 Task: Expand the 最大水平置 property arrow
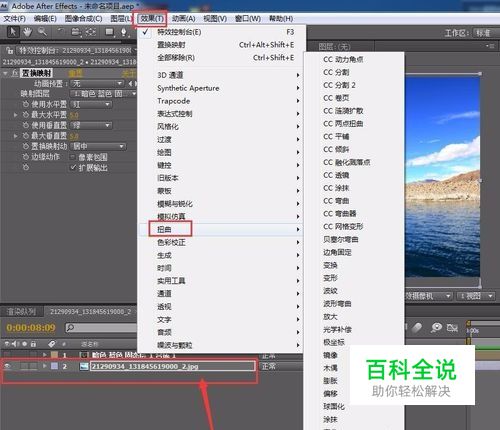pos(15,115)
